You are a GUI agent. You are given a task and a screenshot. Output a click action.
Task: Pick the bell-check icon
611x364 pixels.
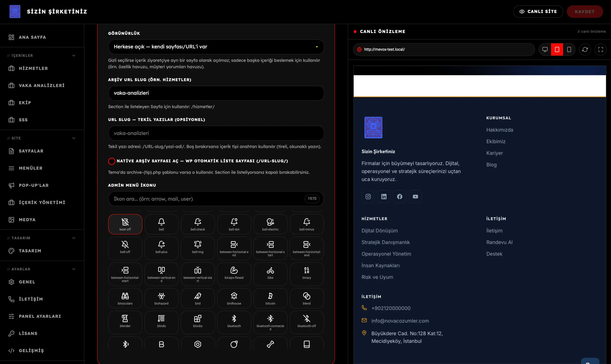(197, 224)
